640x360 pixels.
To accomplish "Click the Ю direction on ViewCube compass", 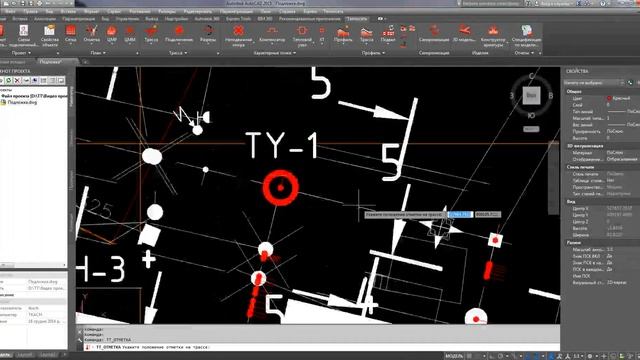I will click(531, 116).
